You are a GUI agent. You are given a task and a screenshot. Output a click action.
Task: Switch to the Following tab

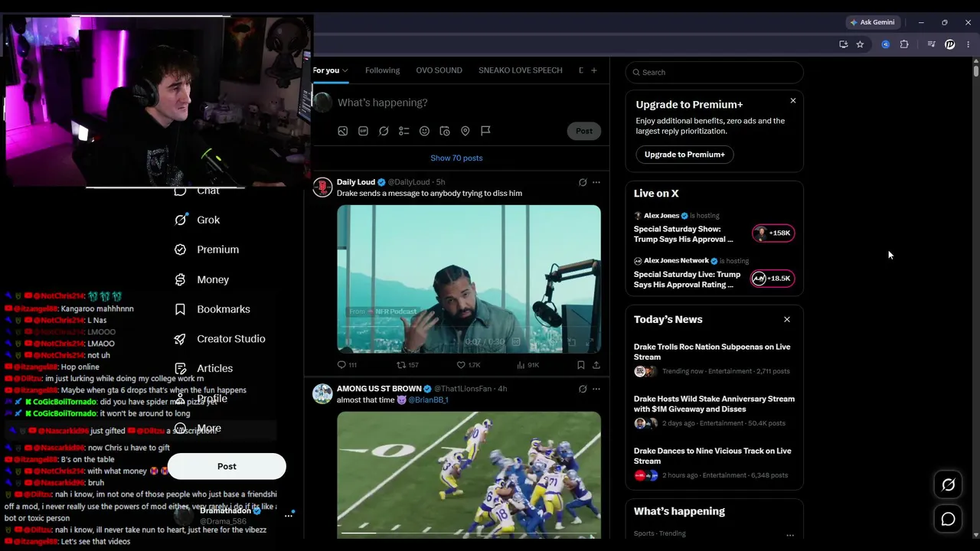382,70
